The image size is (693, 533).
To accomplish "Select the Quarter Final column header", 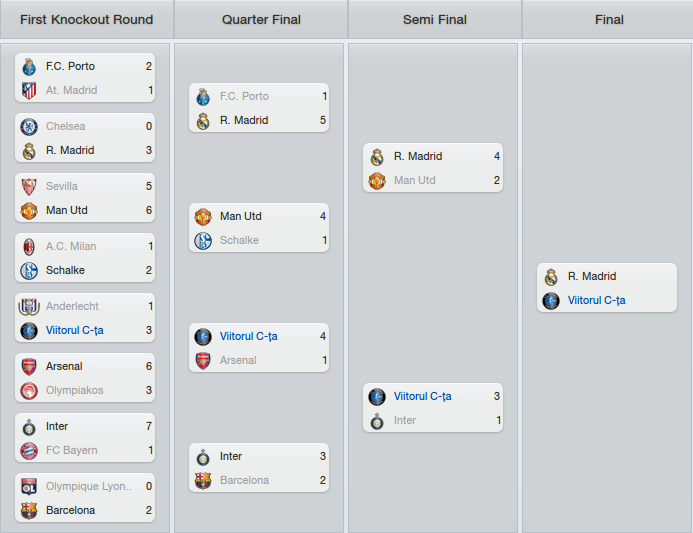I will (x=261, y=19).
